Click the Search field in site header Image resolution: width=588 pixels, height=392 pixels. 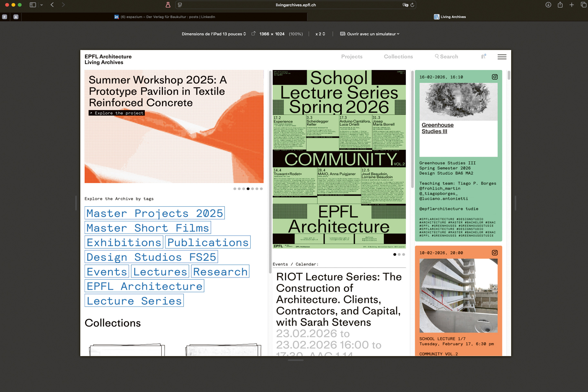447,57
